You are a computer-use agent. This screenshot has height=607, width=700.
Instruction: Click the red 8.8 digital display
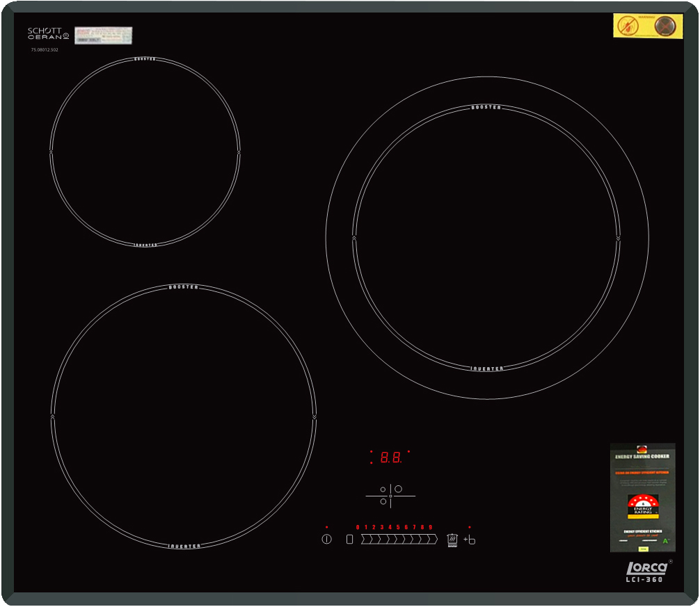(390, 458)
